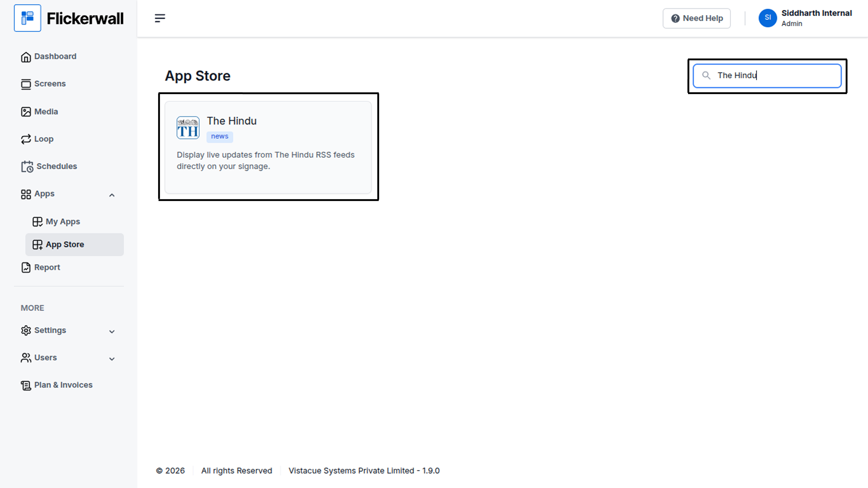This screenshot has height=488, width=868.
Task: Click the Screens monitor icon
Action: coord(26,84)
